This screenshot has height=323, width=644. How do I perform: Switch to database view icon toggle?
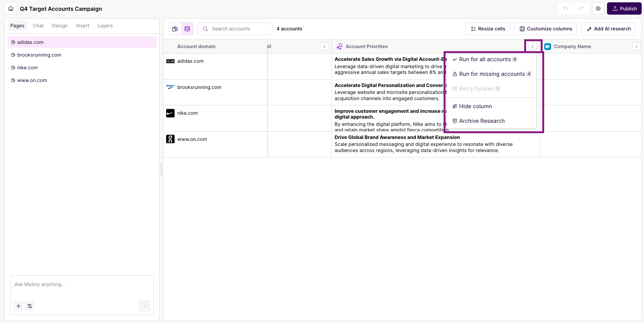(187, 29)
